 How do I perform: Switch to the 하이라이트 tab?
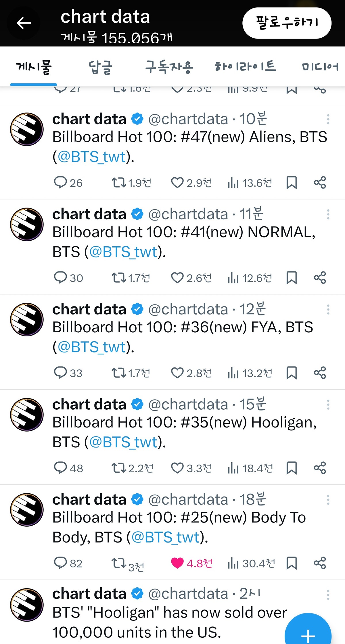click(245, 67)
